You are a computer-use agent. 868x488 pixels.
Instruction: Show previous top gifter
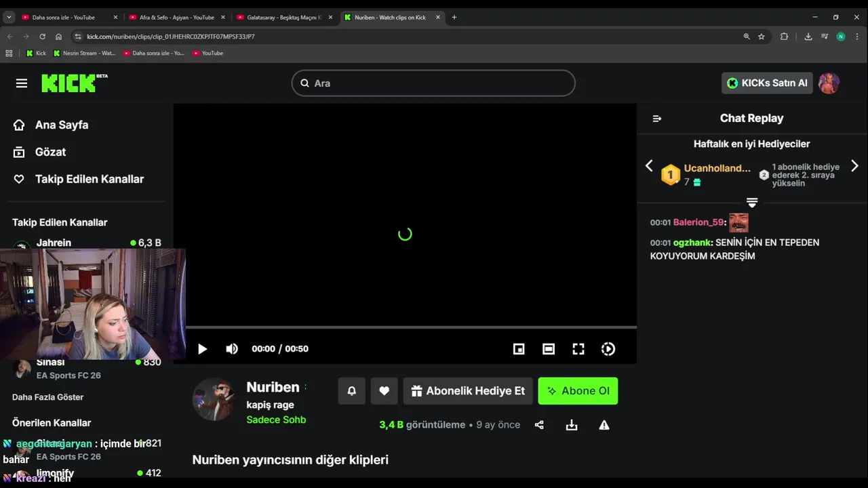(x=649, y=166)
